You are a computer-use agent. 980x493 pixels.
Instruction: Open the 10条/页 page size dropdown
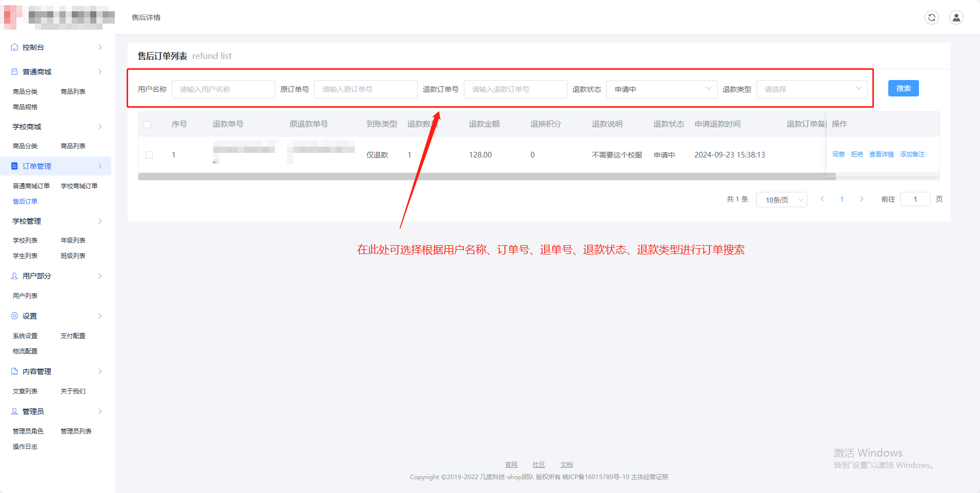(781, 200)
